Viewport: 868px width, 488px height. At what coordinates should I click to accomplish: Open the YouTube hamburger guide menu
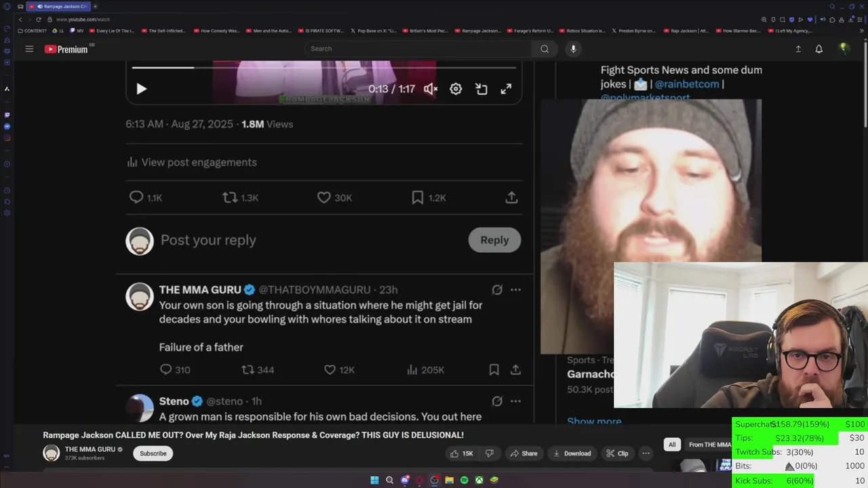(x=29, y=49)
